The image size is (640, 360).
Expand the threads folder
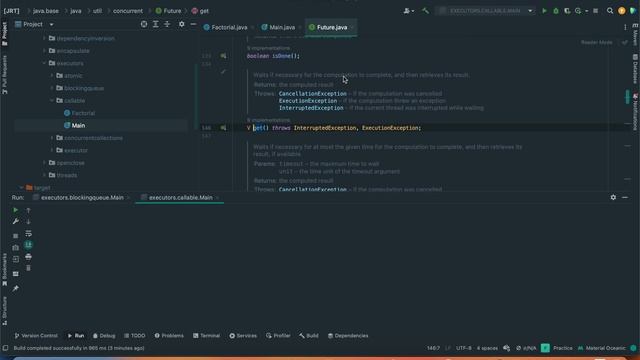coord(44,175)
